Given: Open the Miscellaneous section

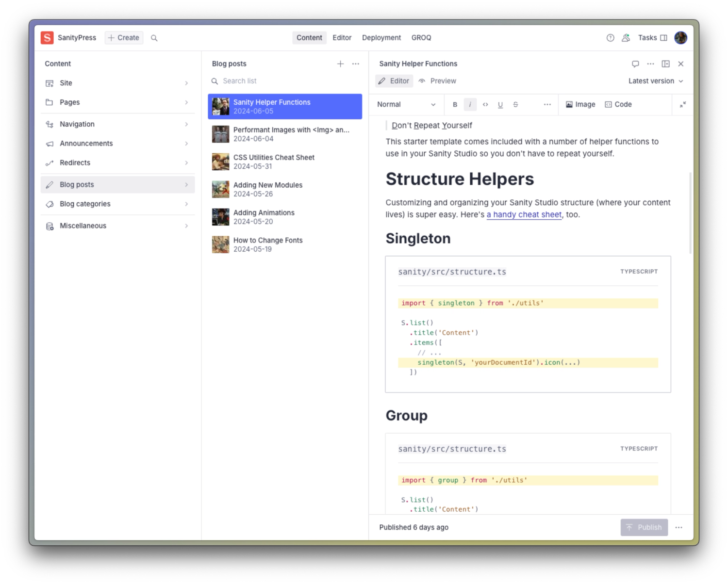Looking at the screenshot, I should [118, 226].
